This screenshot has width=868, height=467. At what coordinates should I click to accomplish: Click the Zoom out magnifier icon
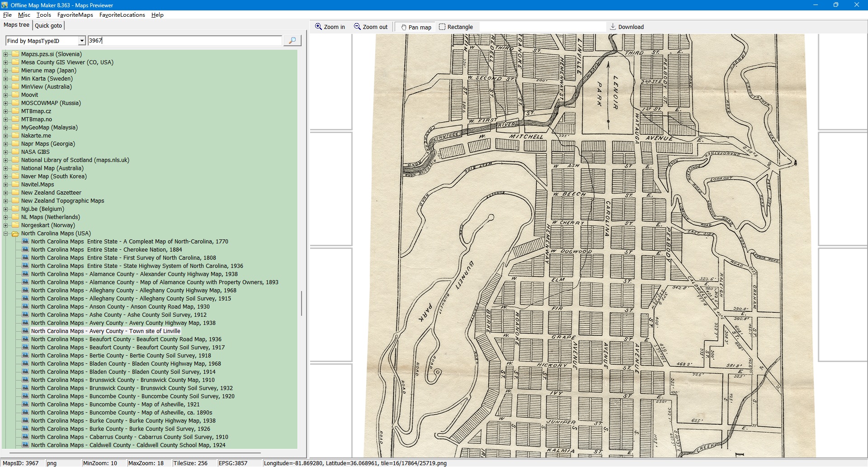click(357, 27)
